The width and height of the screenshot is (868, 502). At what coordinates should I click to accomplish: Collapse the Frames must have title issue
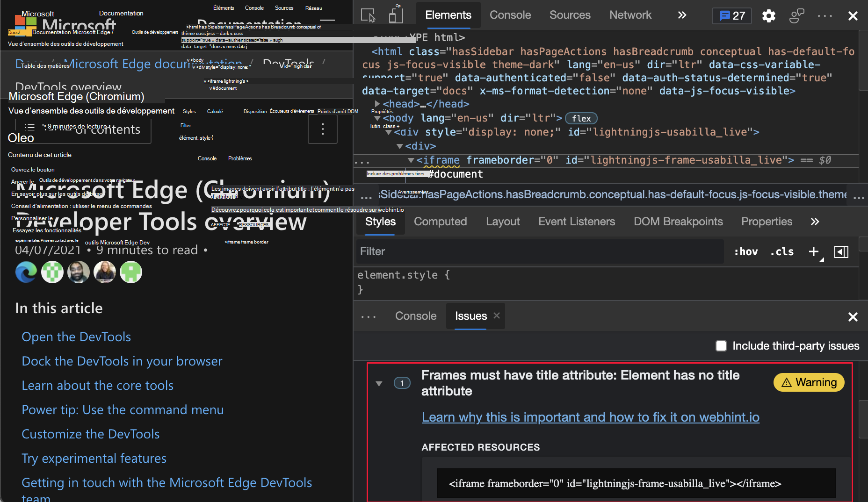pos(379,383)
